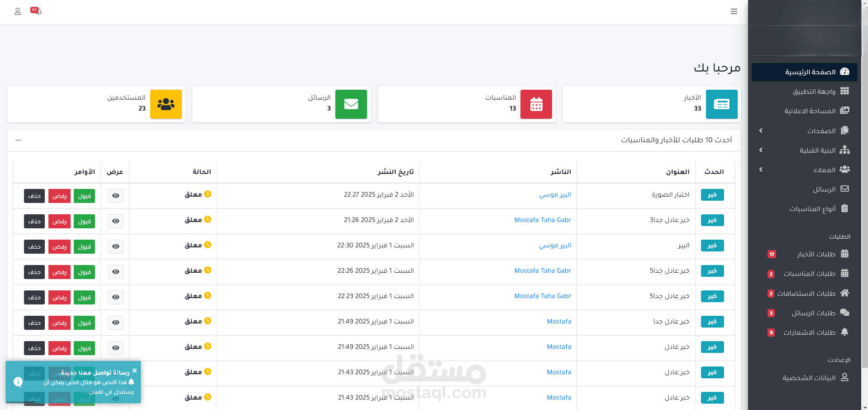This screenshot has width=868, height=410.
Task: View details of the اختبار الصورة request
Action: click(x=115, y=196)
